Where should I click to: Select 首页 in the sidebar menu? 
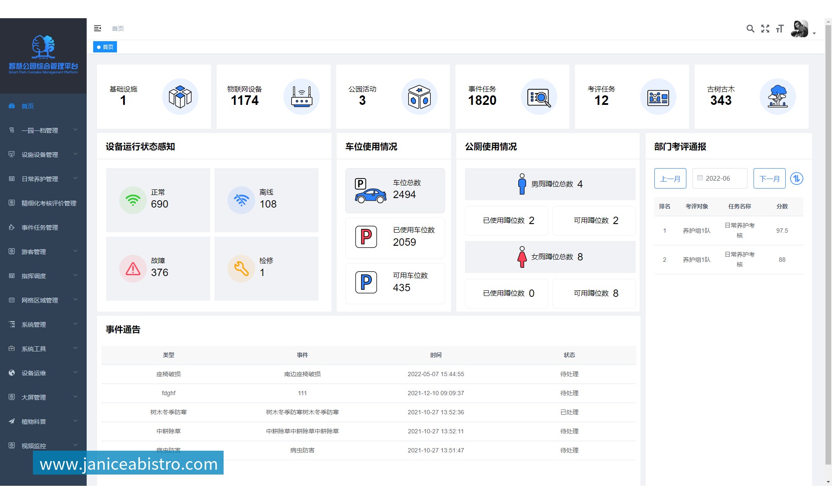[43, 106]
